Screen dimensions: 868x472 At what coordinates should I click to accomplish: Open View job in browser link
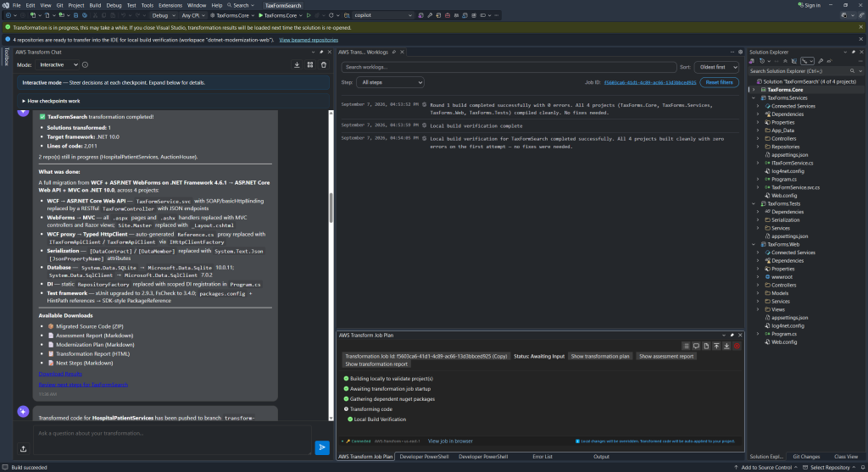(x=450, y=441)
